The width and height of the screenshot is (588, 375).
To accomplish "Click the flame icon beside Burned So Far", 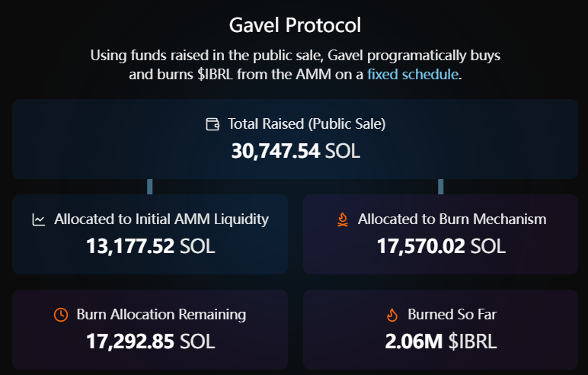I will (x=392, y=314).
